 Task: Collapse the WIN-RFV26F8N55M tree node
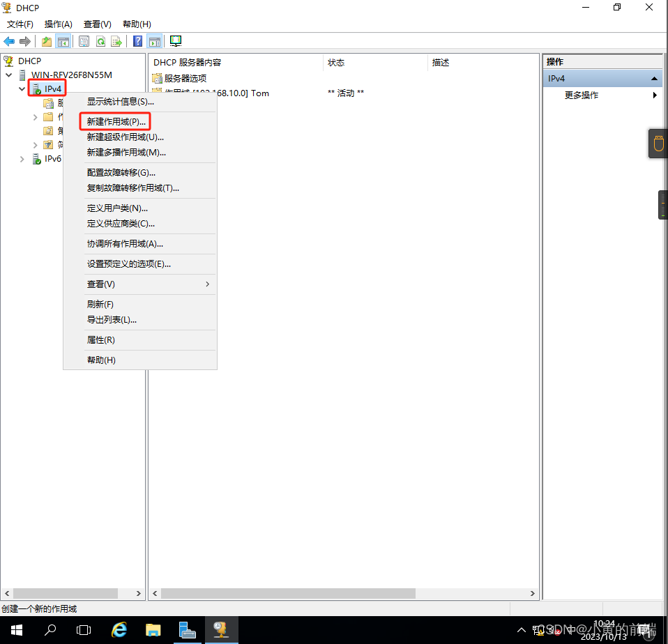pyautogui.click(x=9, y=75)
